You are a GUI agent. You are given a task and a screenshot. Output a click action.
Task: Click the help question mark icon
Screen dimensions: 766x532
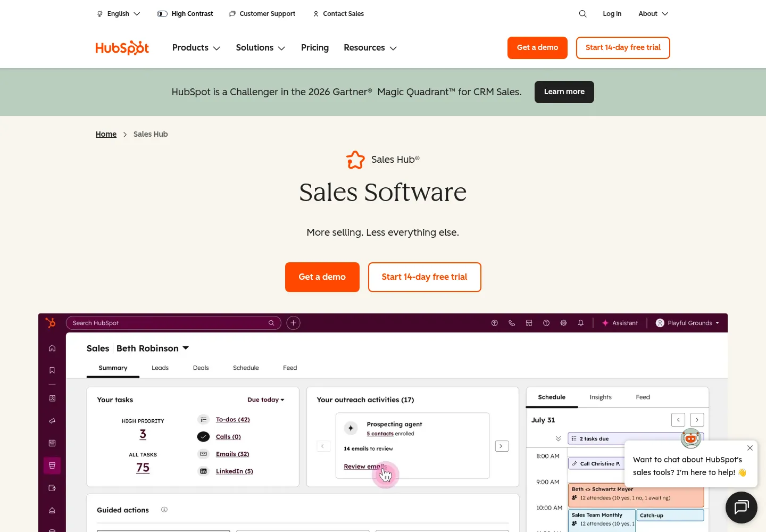coord(546,323)
